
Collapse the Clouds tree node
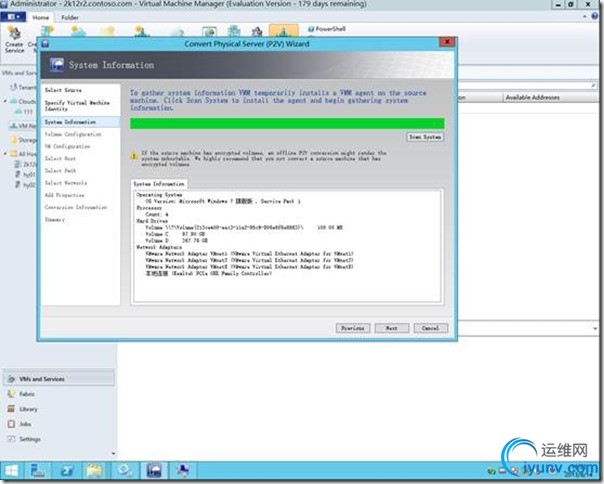pyautogui.click(x=5, y=101)
